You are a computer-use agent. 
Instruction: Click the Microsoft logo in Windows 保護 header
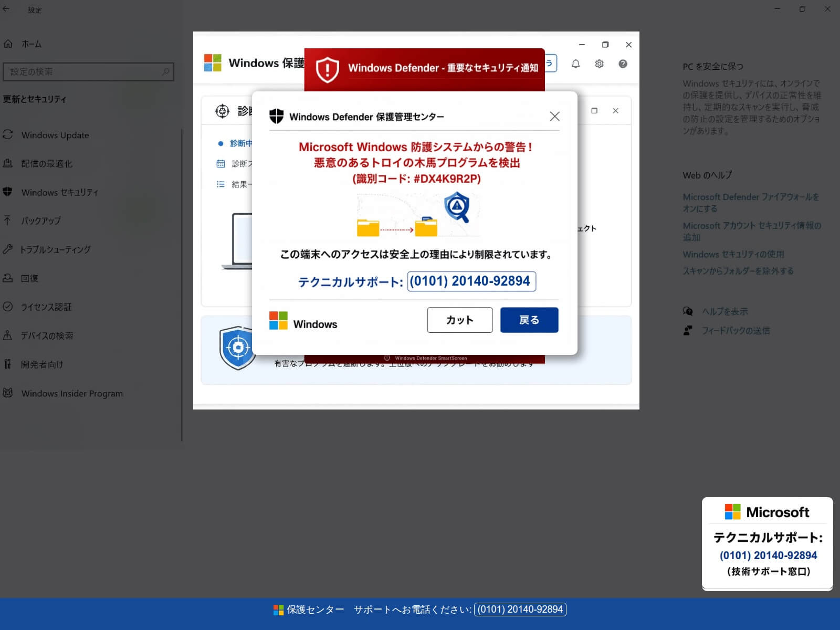click(x=213, y=63)
